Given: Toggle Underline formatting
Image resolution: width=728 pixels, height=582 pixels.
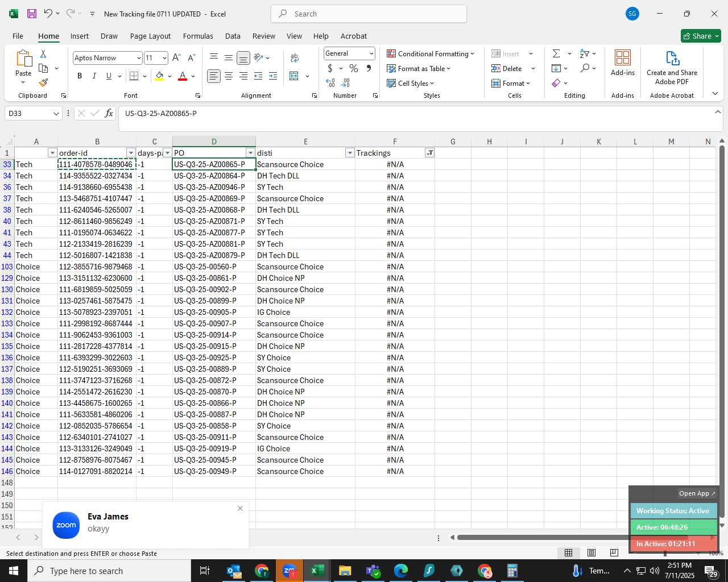Looking at the screenshot, I should (x=109, y=76).
